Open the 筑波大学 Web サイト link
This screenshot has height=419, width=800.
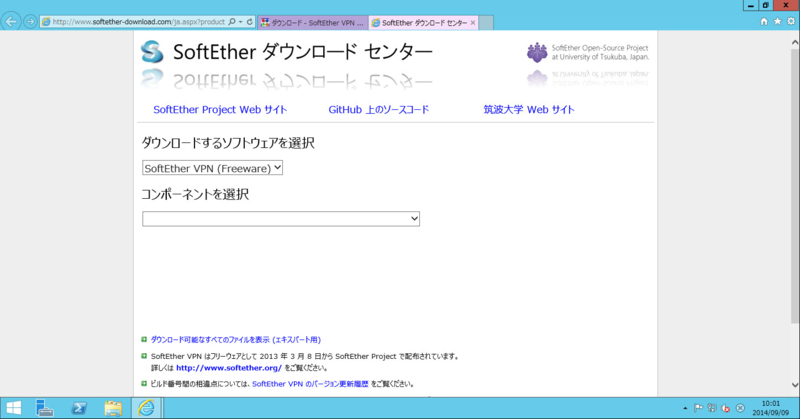tap(529, 110)
